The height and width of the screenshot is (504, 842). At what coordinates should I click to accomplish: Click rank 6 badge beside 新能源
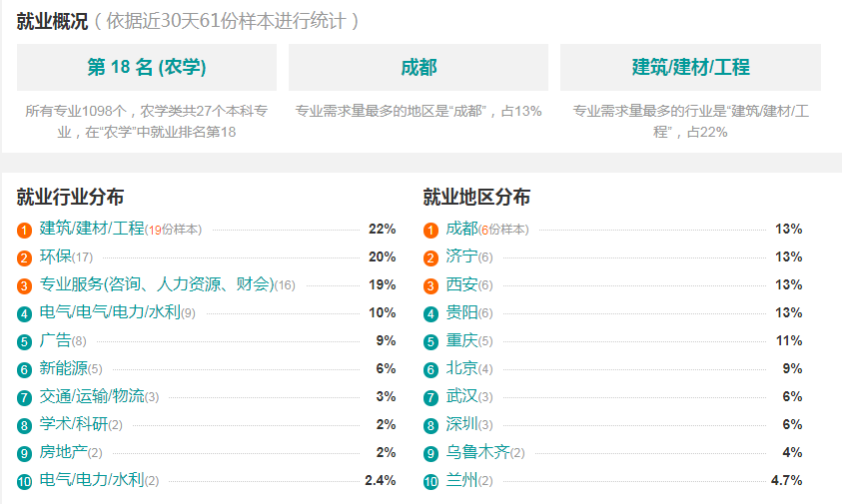point(24,370)
